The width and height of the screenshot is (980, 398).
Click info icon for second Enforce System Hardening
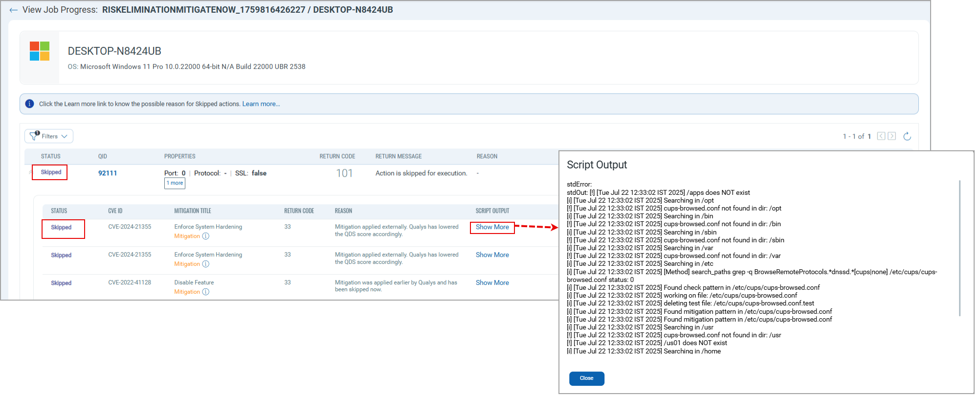pos(206,264)
